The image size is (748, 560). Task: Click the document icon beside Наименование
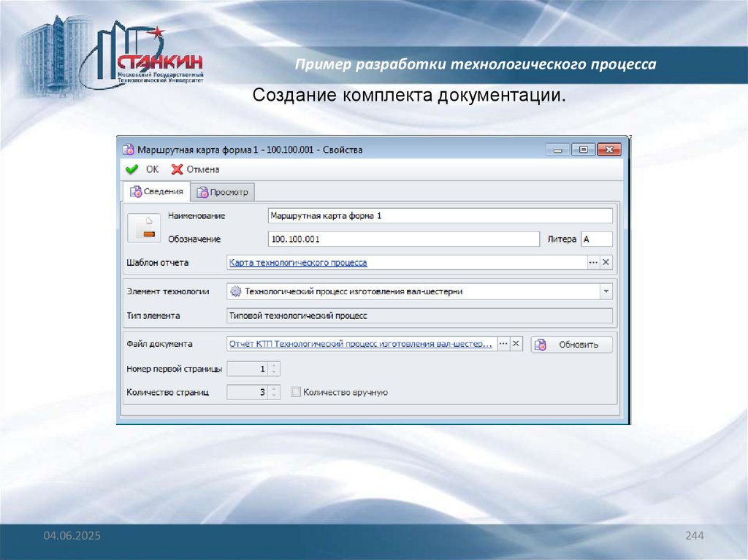coord(144,228)
